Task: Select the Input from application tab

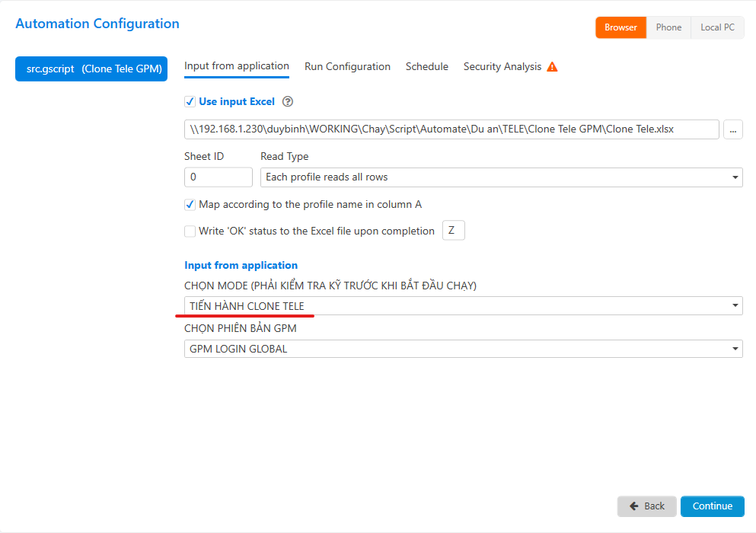Action: [x=237, y=66]
